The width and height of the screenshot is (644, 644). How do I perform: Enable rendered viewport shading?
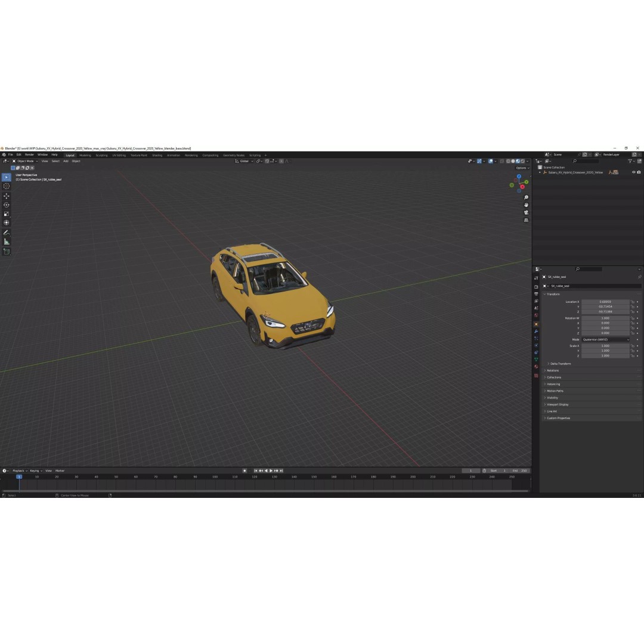tap(523, 161)
